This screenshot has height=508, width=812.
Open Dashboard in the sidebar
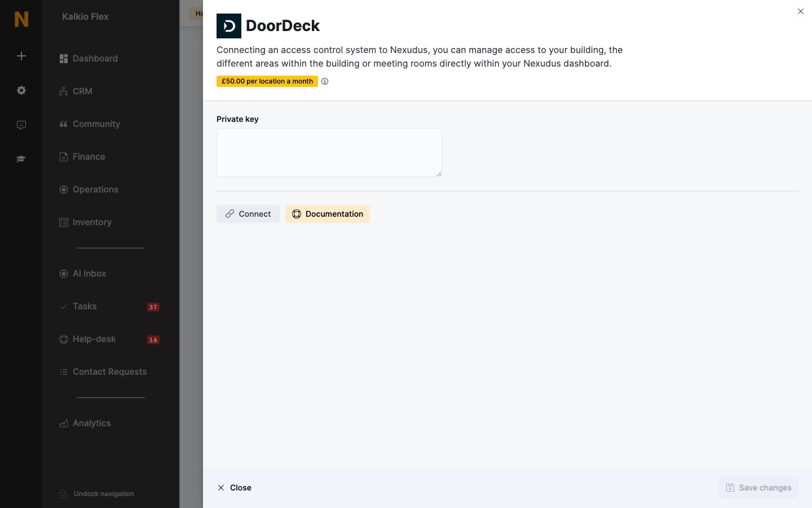click(x=89, y=59)
